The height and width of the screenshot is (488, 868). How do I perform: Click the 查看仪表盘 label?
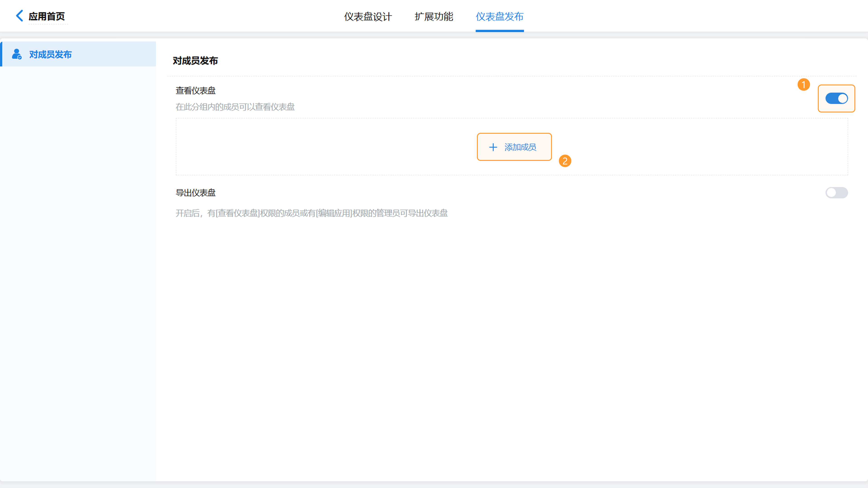pyautogui.click(x=196, y=91)
